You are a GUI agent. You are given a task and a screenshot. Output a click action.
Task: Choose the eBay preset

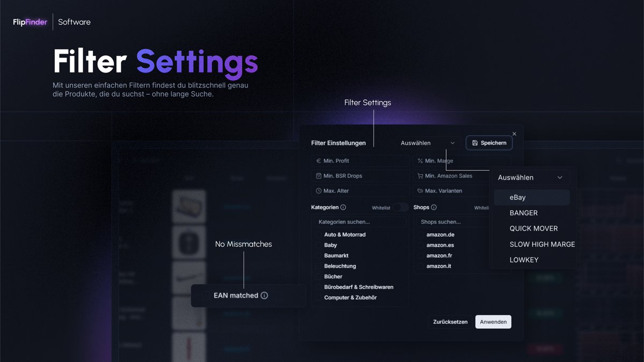(x=532, y=197)
